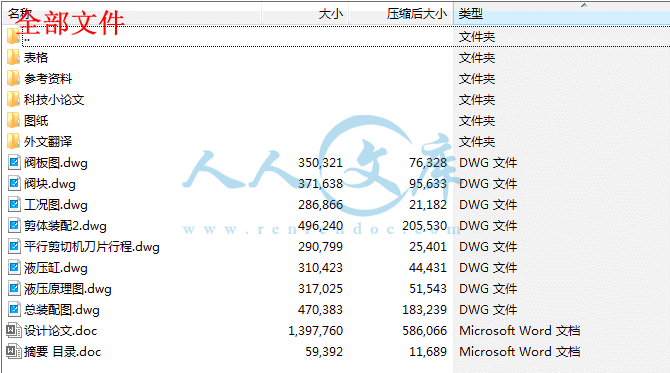This screenshot has width=670, height=373.
Task: Click the 外文翻译 folder icon
Action: tap(13, 141)
